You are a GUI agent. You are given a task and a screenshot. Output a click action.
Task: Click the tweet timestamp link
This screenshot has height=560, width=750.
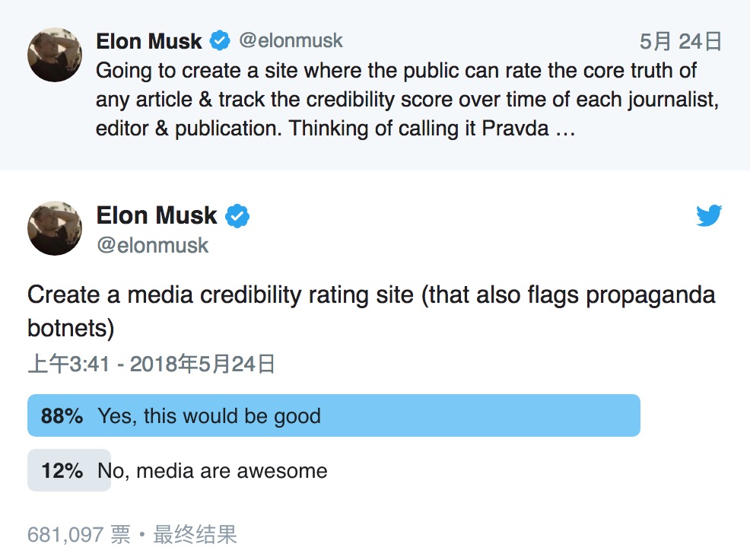pyautogui.click(x=152, y=364)
